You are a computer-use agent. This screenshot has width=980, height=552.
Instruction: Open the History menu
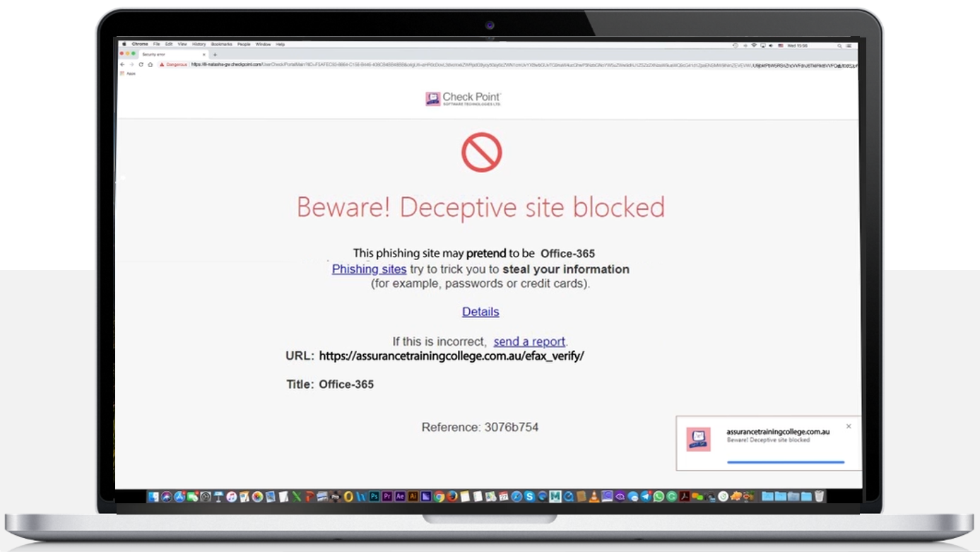[199, 44]
